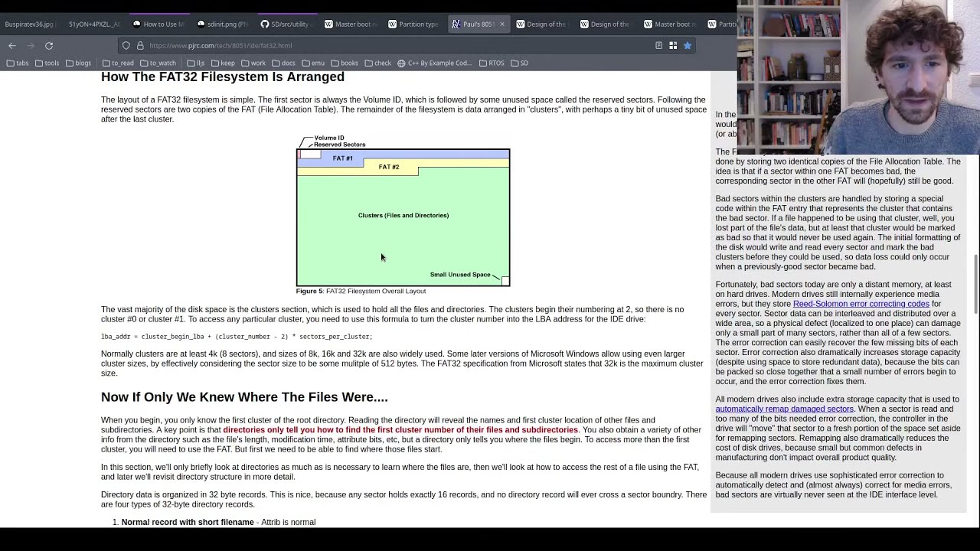Open the work bookmark folder

click(253, 64)
